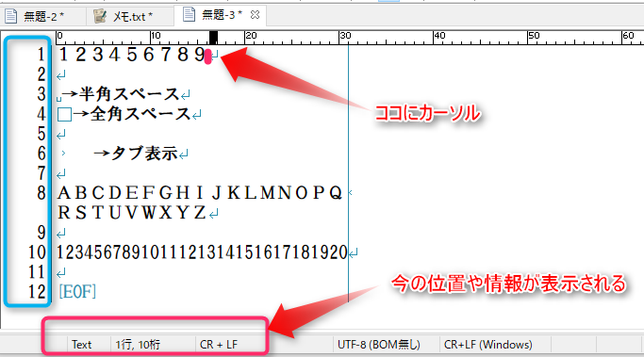Select line number 8 in the gutter
Image resolution: width=644 pixels, height=357 pixels.
click(41, 192)
